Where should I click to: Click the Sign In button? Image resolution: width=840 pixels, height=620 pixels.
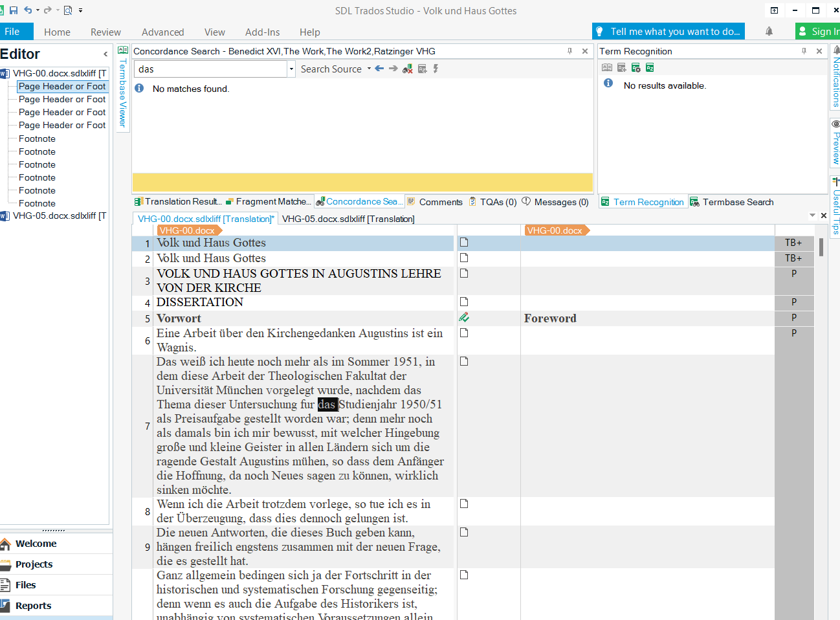point(818,31)
